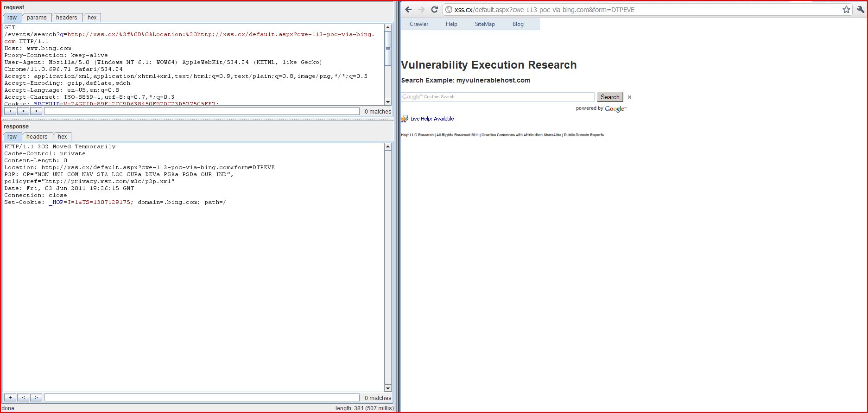
Task: Click the Cache-Control: private response line
Action: 45,153
